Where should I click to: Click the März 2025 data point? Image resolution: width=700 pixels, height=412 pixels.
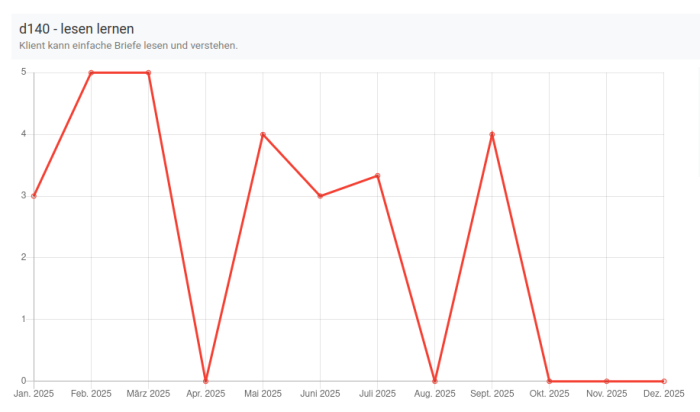[148, 73]
